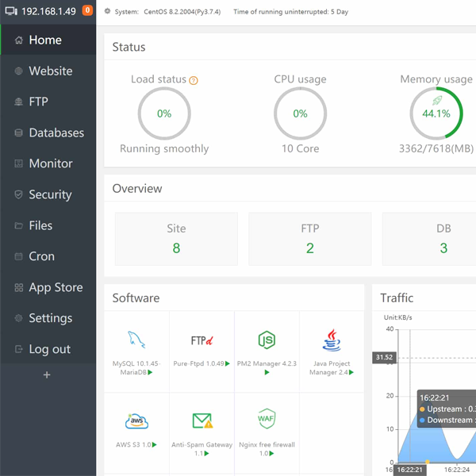Click the CentOS 8.2.2004 system text
476x476 pixels.
click(182, 12)
